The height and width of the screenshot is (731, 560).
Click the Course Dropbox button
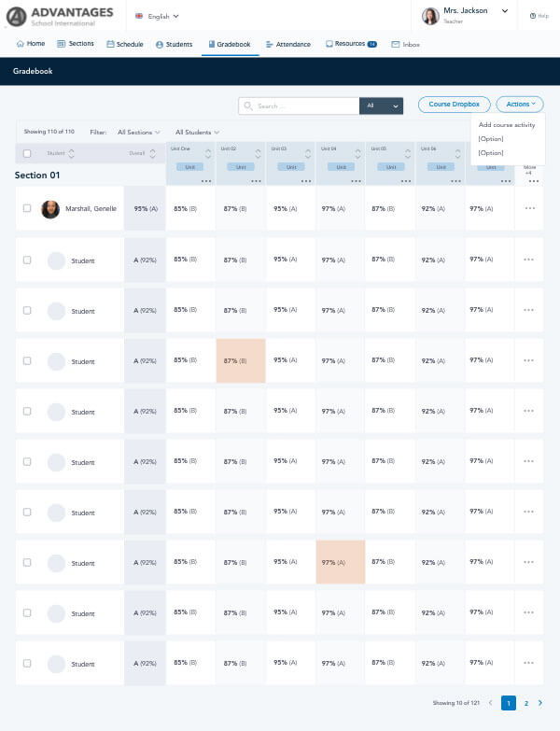[454, 105]
